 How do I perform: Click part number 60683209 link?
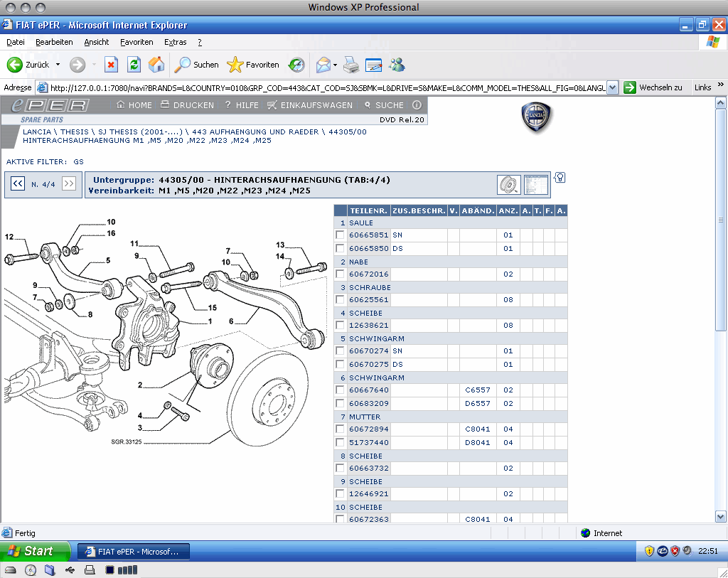(x=369, y=403)
